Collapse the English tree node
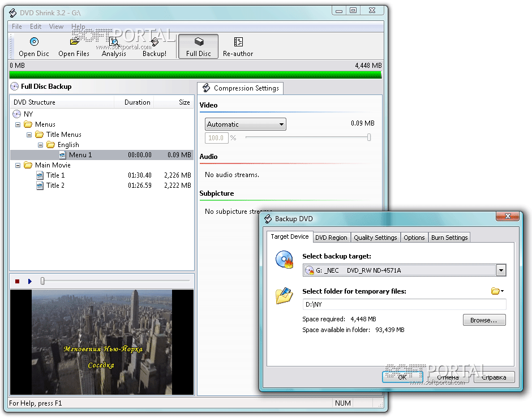 (40, 145)
